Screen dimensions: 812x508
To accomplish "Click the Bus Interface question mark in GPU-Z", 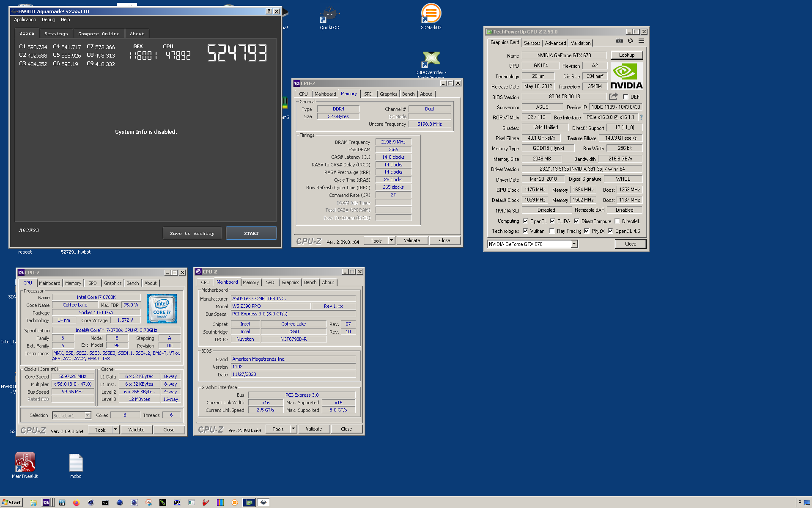I will tap(641, 117).
